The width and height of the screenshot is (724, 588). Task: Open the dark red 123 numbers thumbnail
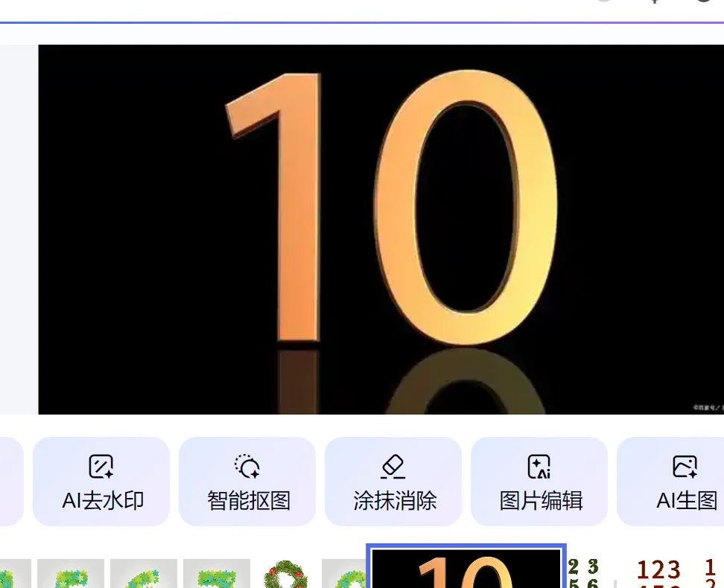[658, 573]
